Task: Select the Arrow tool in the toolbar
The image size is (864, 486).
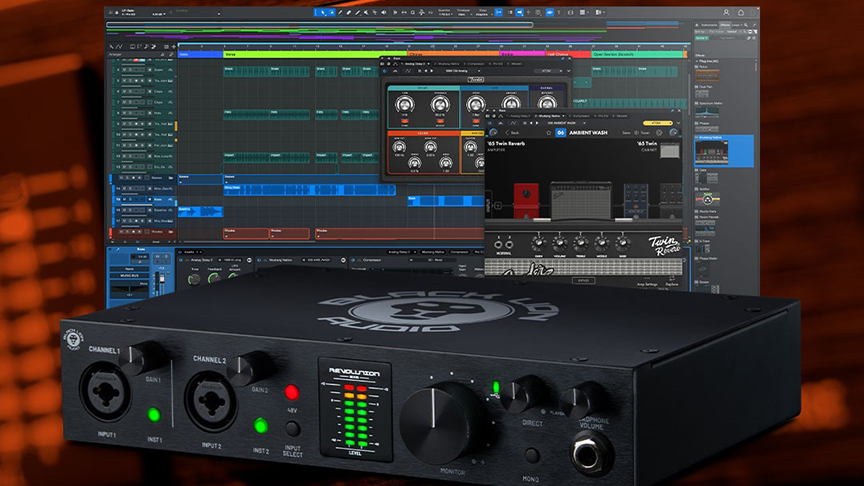Action: [323, 12]
